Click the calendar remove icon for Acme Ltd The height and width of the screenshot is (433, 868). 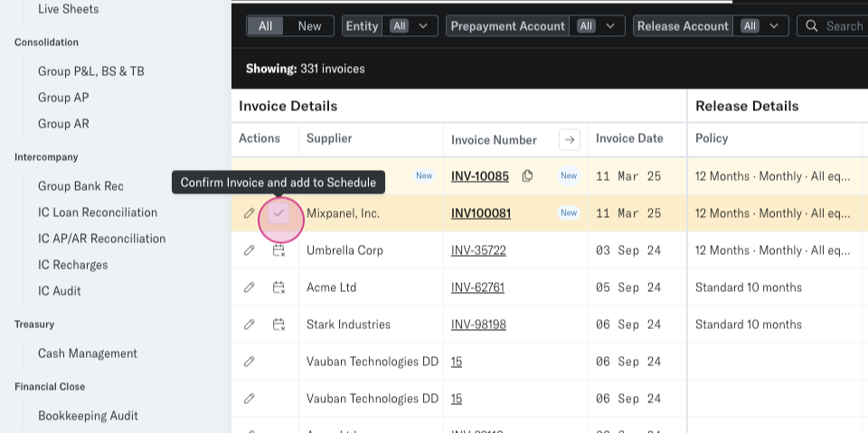278,287
